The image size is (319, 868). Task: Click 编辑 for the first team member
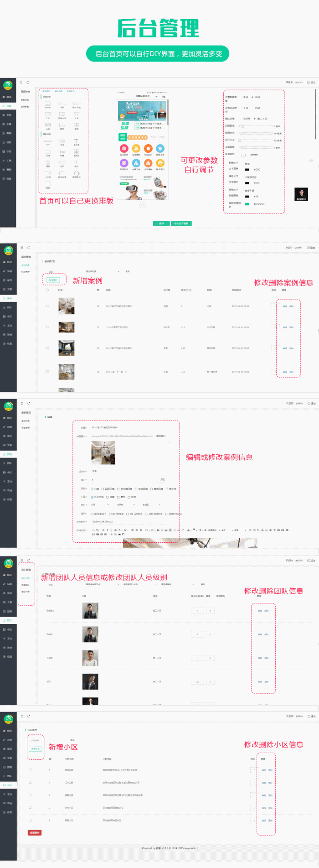click(x=260, y=611)
